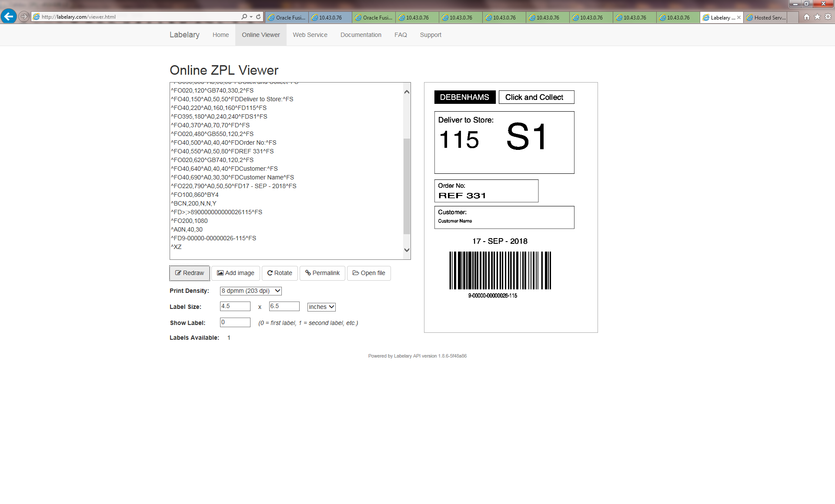This screenshot has width=835, height=504.
Task: Open the browser Tools gear icon
Action: point(828,17)
